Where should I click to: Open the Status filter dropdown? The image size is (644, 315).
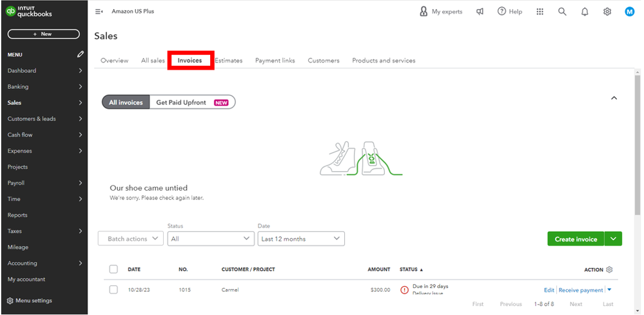(x=211, y=239)
